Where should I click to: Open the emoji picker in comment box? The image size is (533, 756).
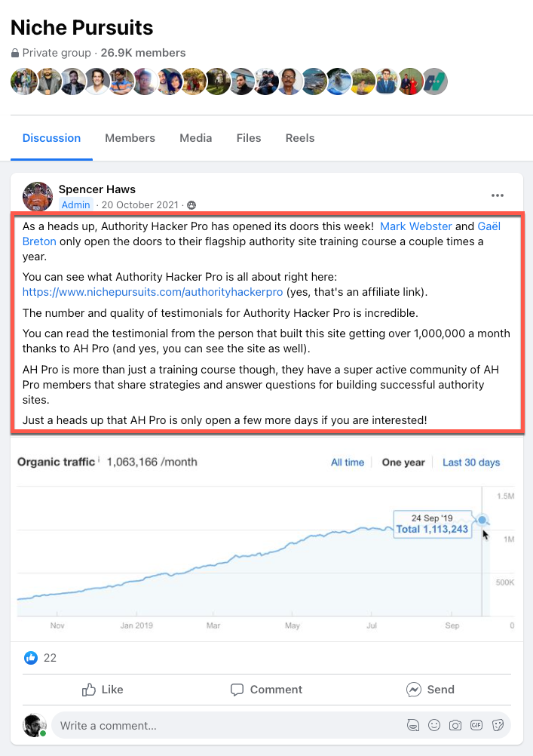coord(434,725)
